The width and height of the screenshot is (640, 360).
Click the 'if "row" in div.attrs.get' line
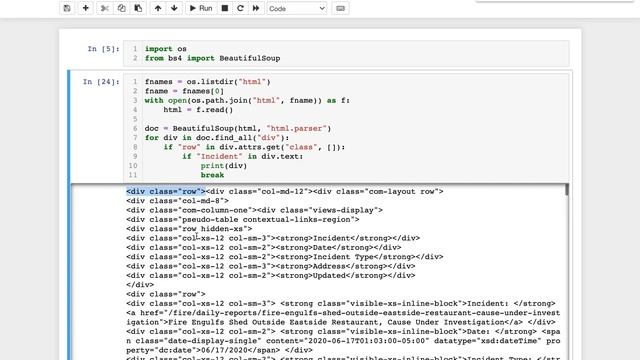[254, 147]
